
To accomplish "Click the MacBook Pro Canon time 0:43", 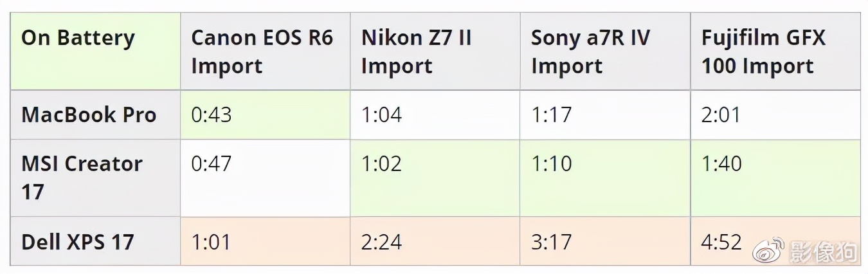I will point(212,115).
